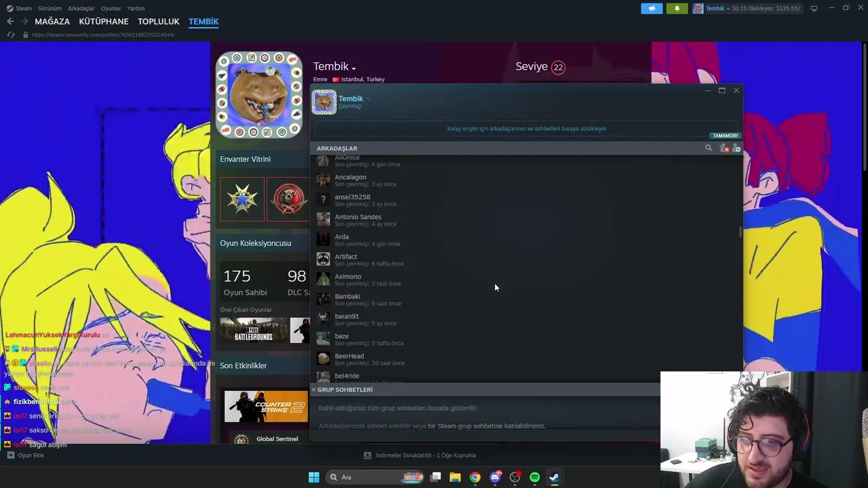
Task: Click the add friend icon
Action: point(736,148)
